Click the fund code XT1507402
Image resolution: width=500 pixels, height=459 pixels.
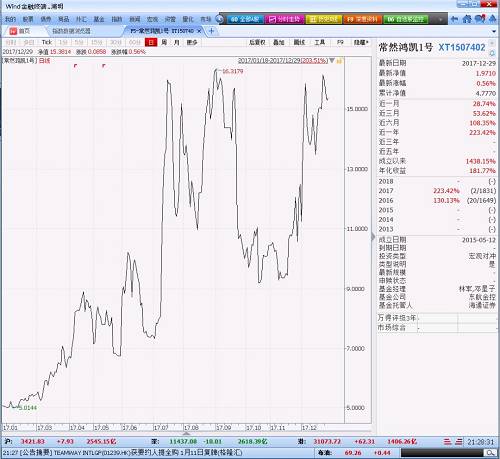coord(462,47)
